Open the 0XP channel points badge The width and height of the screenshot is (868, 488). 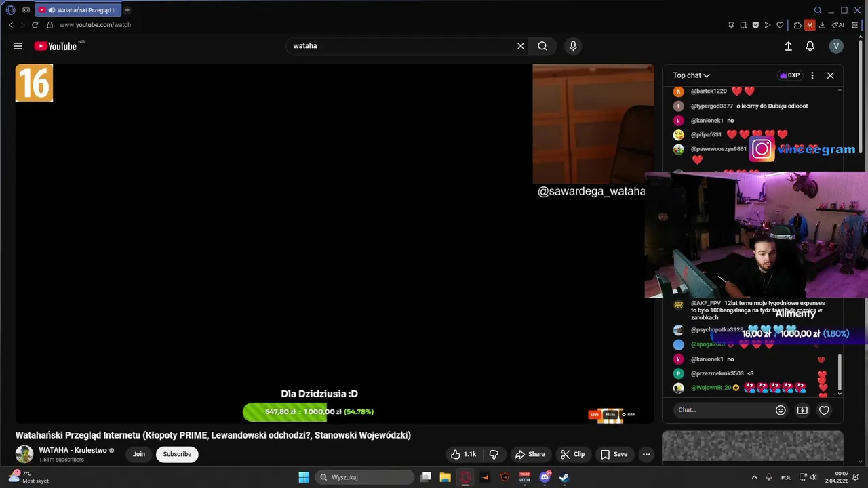[789, 75]
